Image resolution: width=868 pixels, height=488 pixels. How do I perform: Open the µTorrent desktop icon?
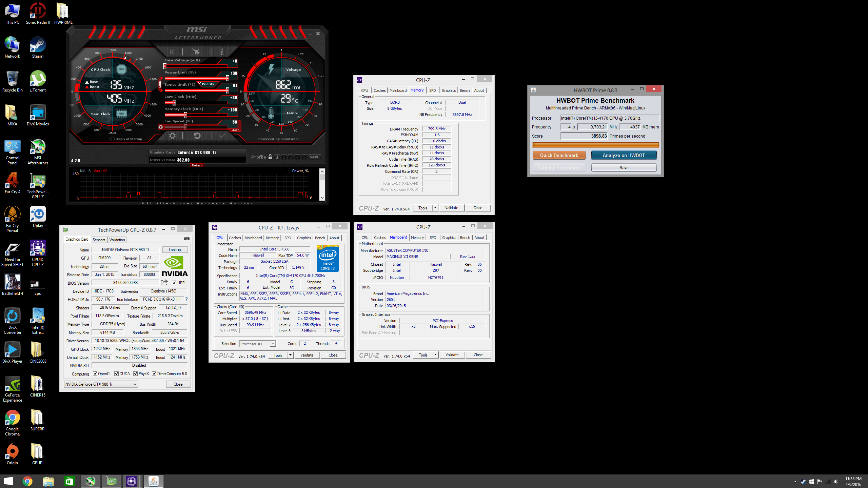click(38, 81)
